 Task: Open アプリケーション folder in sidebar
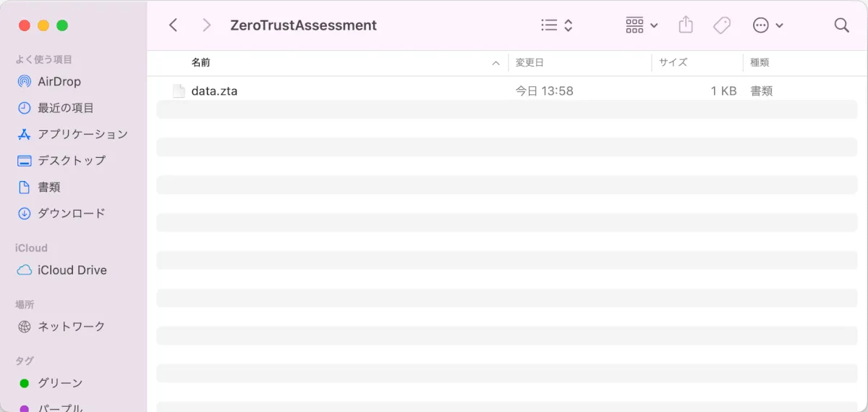click(x=82, y=134)
